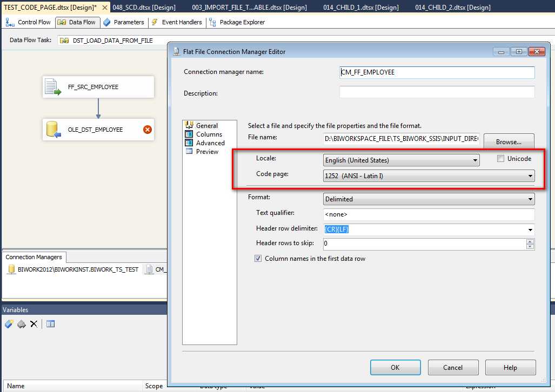Select Advanced in the editor page list
Screen dimensions: 555x392
pos(210,143)
